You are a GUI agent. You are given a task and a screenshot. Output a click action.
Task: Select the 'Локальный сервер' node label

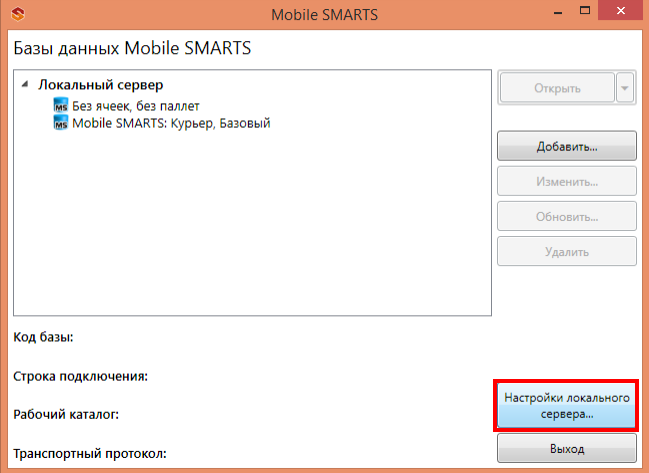pos(101,85)
